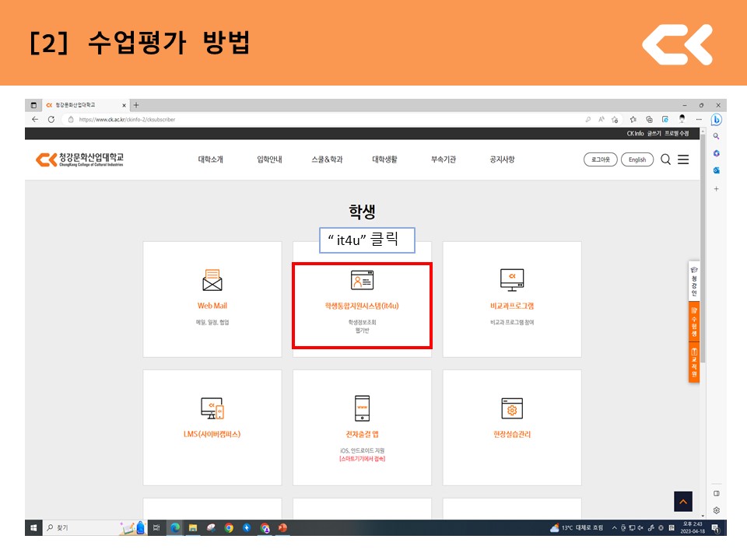
Task: Click the scroll-to-top arrow button
Action: coord(683,502)
